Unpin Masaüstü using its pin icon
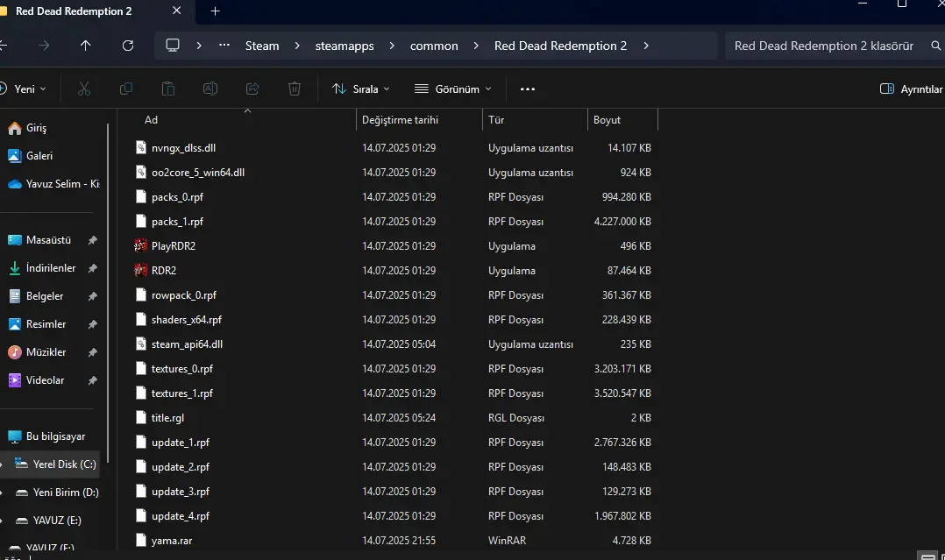945x560 pixels. click(92, 240)
